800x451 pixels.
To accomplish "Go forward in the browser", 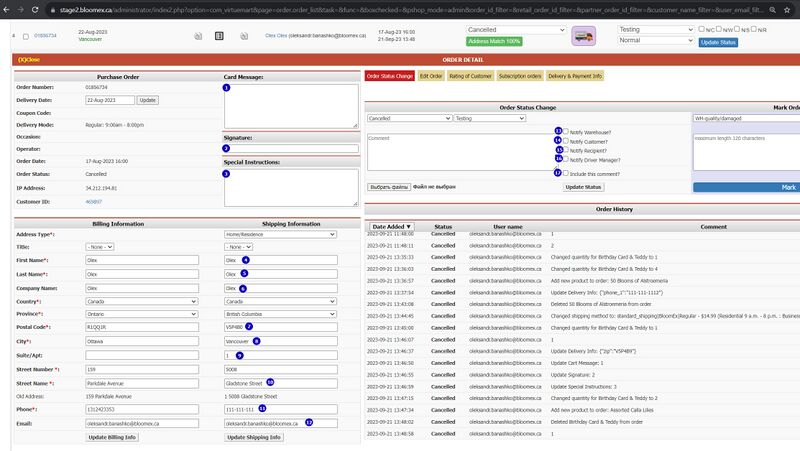I will click(20, 10).
